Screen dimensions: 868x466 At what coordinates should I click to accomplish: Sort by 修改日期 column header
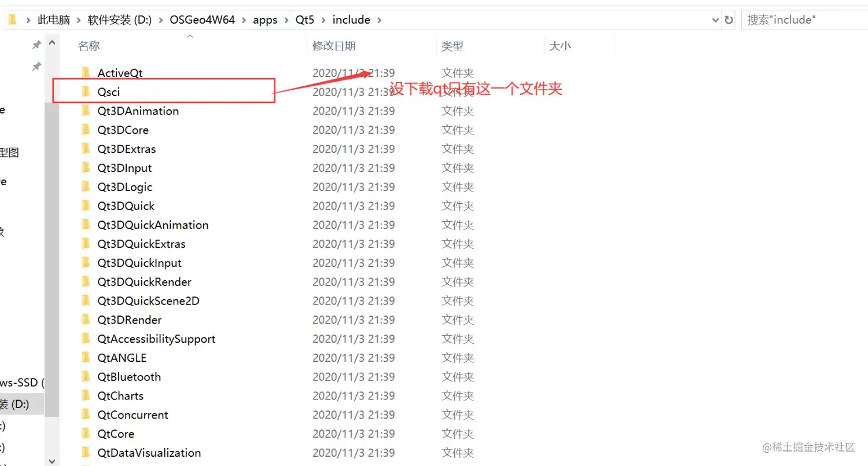(x=334, y=46)
